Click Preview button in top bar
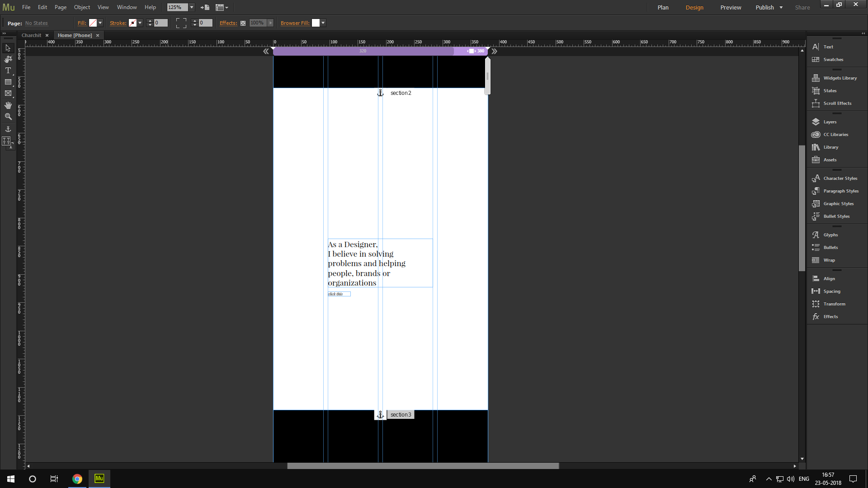868x488 pixels. pyautogui.click(x=730, y=7)
